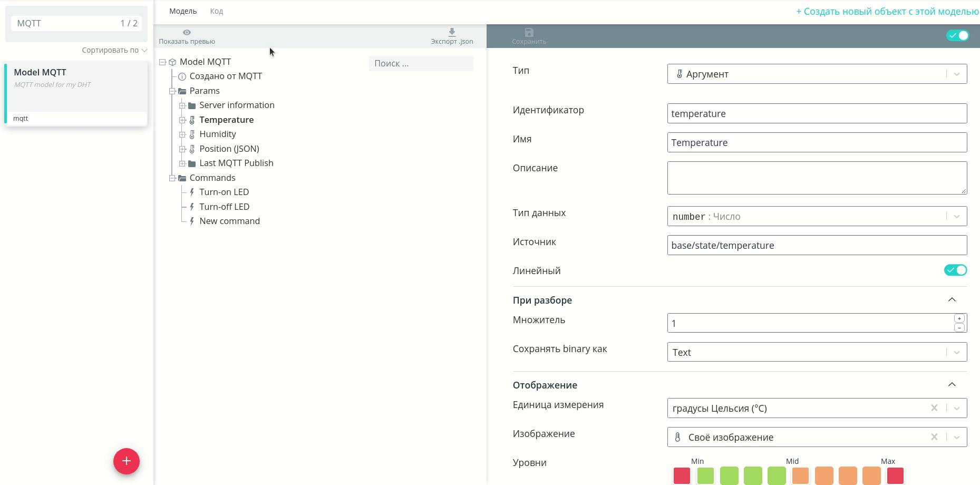980x485 pixels.
Task: Select the New command label in tree
Action: point(229,221)
